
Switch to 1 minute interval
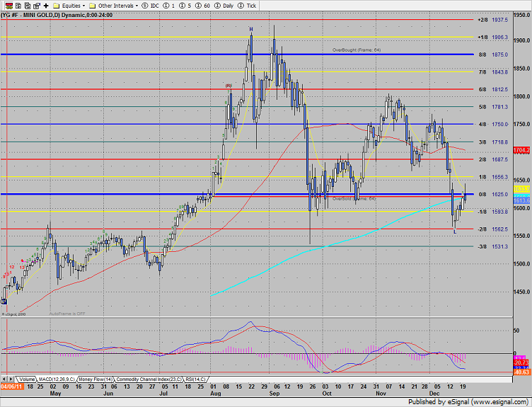tap(169, 6)
